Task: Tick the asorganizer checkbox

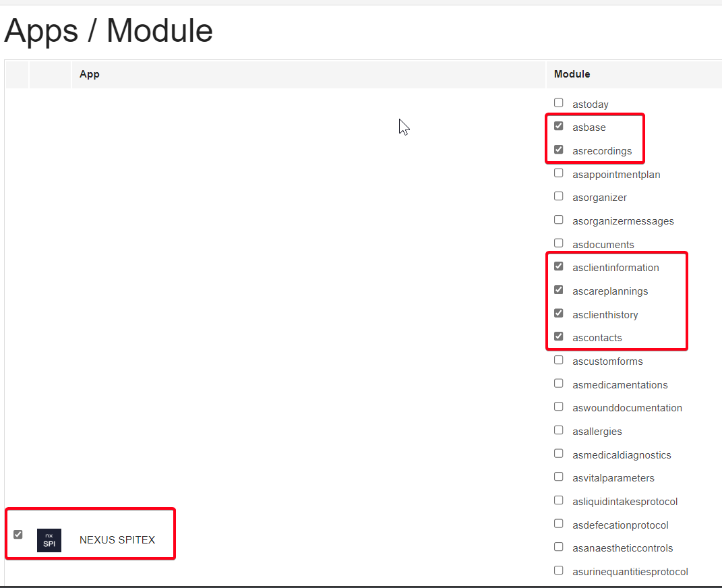Action: (x=558, y=196)
